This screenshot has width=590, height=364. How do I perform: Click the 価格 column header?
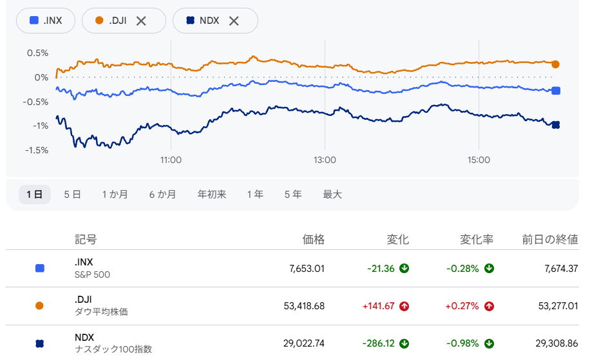coord(314,240)
